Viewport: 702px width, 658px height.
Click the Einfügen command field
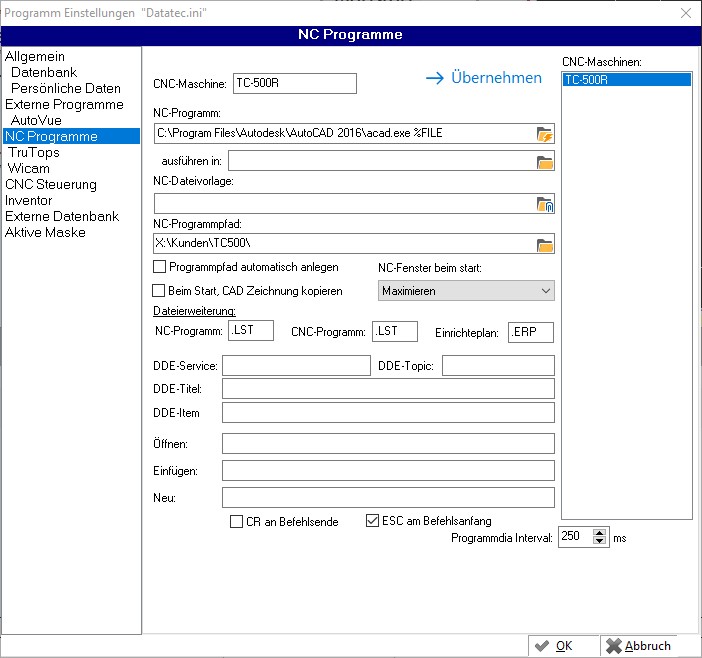click(x=388, y=470)
